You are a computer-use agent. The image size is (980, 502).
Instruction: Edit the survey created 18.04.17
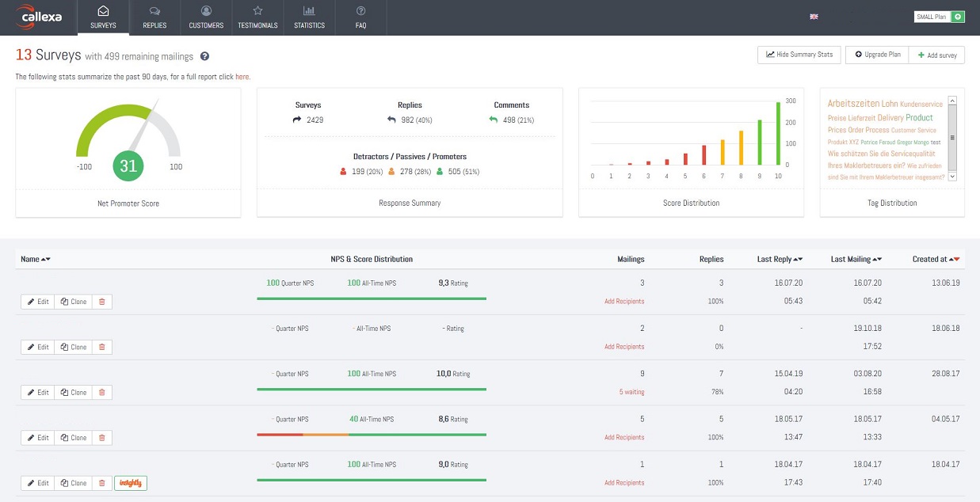(37, 483)
